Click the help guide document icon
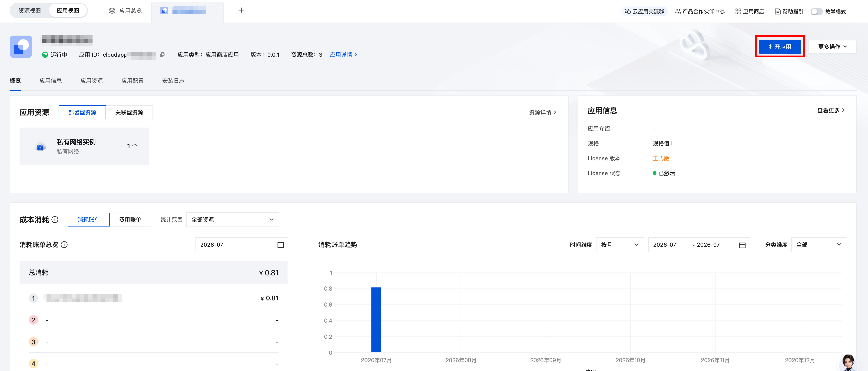Screen dimensions: 868x371 778,11
